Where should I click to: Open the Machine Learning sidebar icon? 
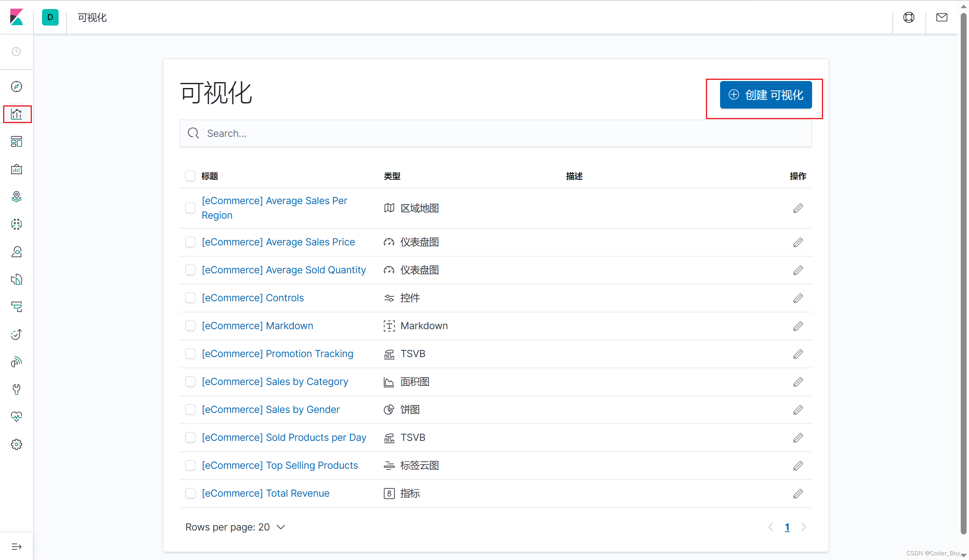[16, 224]
